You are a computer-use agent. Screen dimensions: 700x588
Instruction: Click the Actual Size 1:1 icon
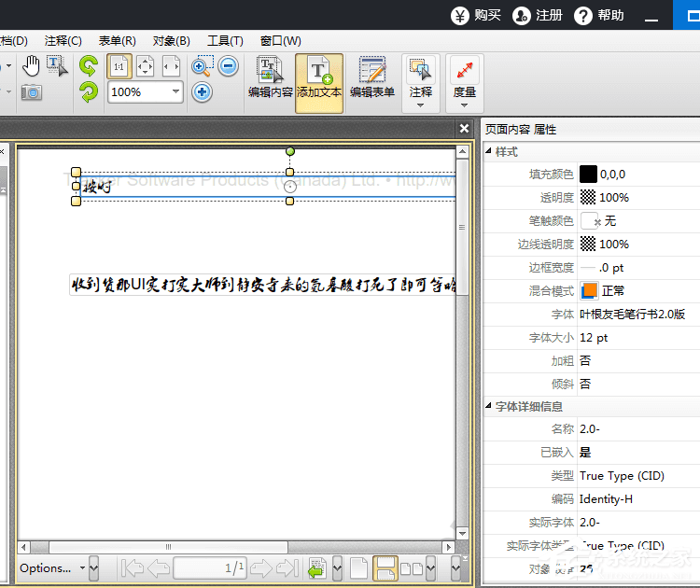(119, 66)
